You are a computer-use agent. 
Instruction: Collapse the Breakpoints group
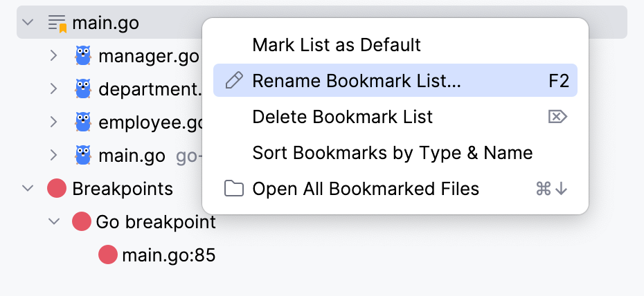point(28,189)
